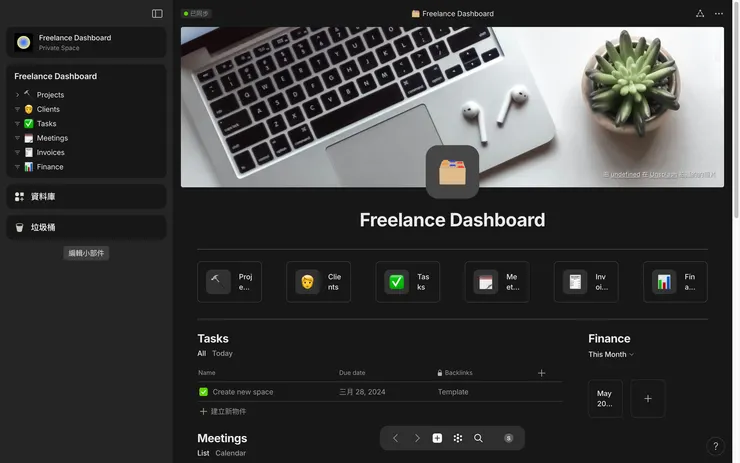Select Finance in the sidebar
740x463 pixels.
pyautogui.click(x=50, y=167)
